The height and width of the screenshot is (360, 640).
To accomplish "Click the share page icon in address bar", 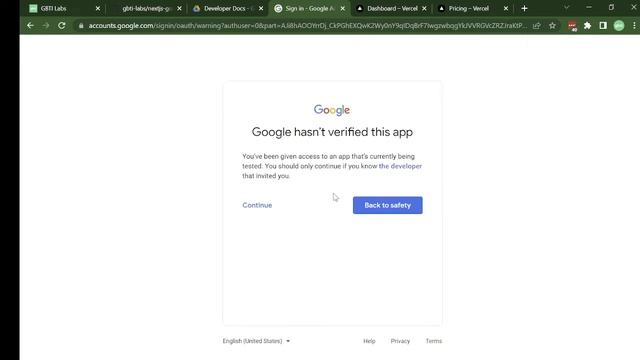I will tap(537, 26).
